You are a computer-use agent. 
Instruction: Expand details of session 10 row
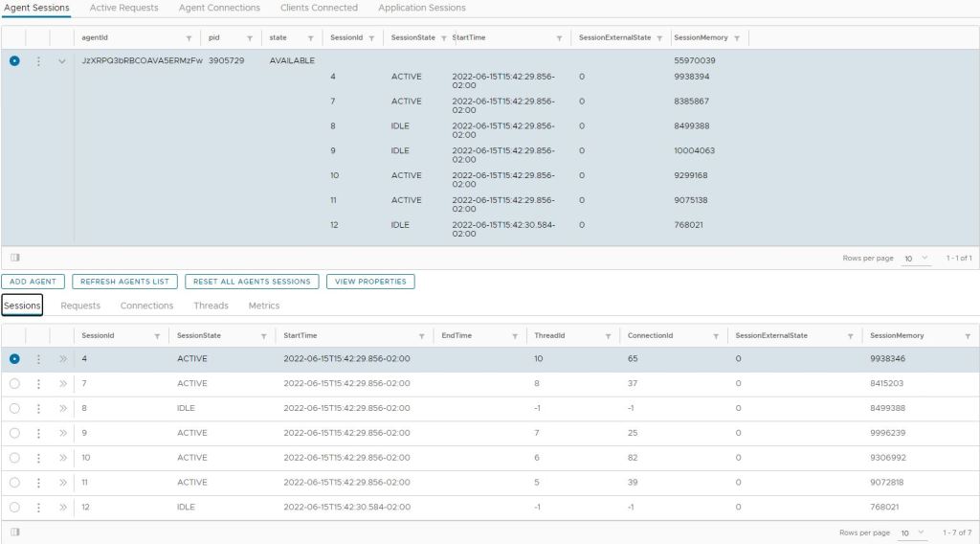click(62, 459)
